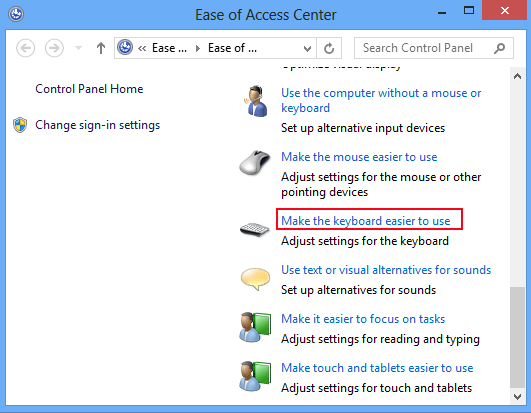Refresh the Ease of Access Center page
Viewport: 531px width, 413px height.
329,48
